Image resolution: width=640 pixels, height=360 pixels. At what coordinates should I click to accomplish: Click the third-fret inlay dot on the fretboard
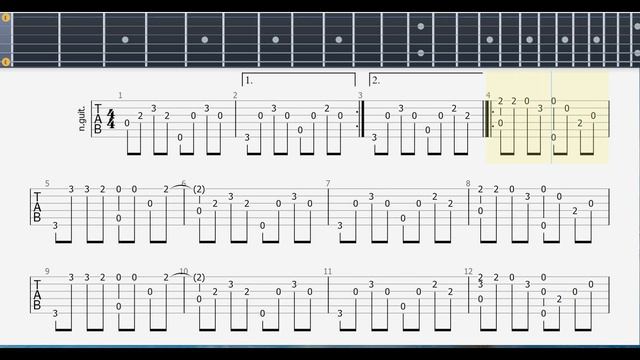pyautogui.click(x=125, y=40)
